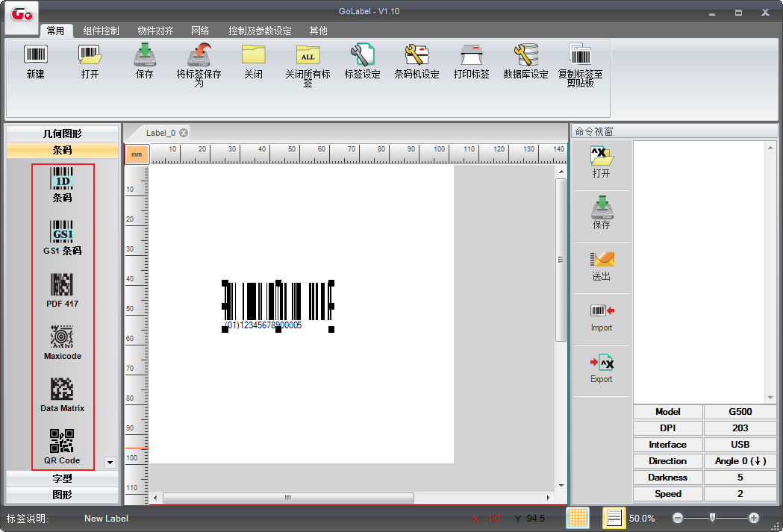Viewport: 783px width, 532px height.
Task: Insert a QR Code from sidebar
Action: pos(62,446)
